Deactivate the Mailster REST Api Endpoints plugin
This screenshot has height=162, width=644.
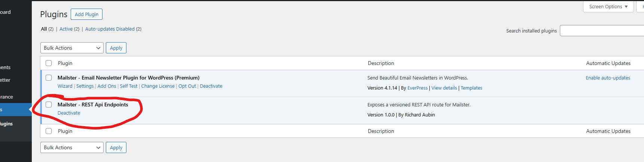[69, 113]
